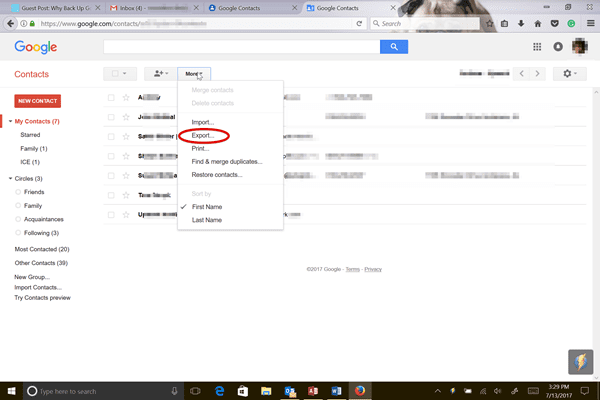This screenshot has height=400, width=600.
Task: Open the notifications bell icon
Action: click(x=558, y=47)
